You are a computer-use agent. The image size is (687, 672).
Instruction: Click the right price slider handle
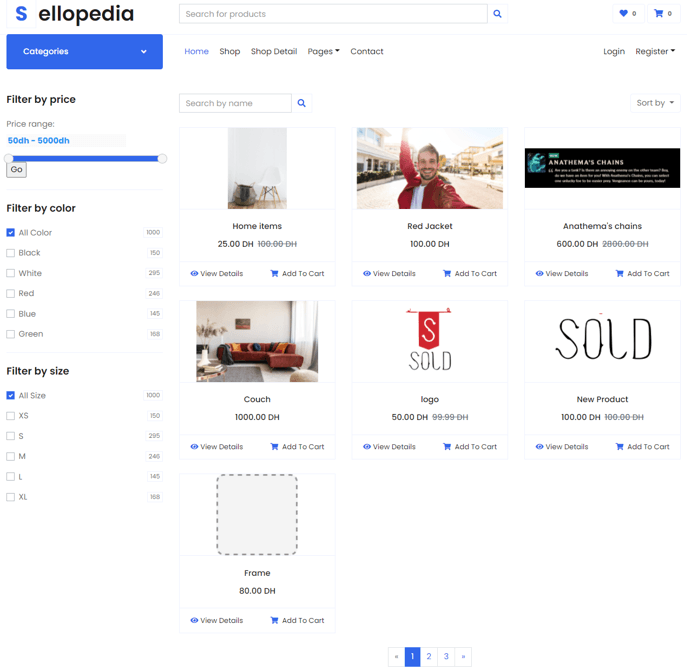tap(162, 159)
